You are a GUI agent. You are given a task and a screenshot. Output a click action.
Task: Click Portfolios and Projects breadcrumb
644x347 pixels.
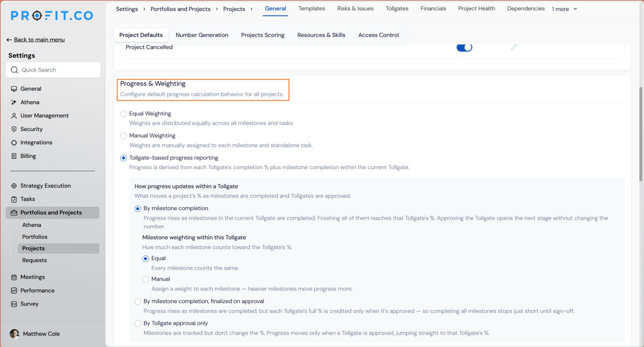click(x=180, y=9)
